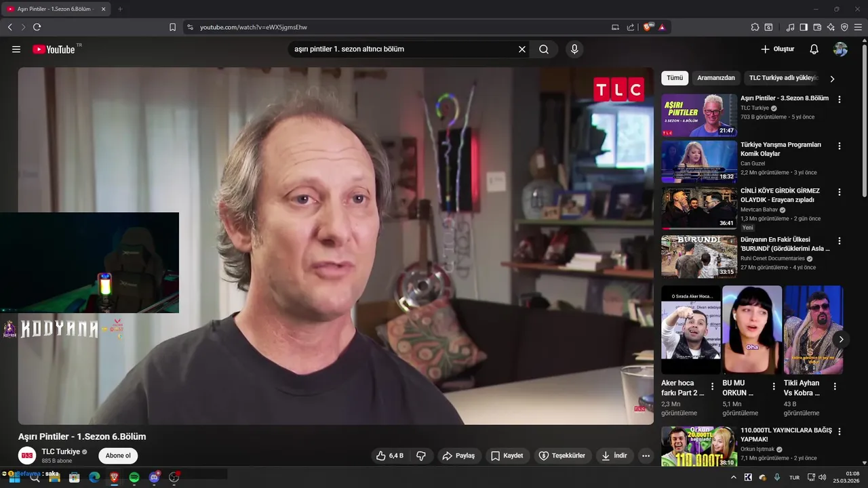Open the YouTube guide hamburger menu
The image size is (868, 488).
(x=16, y=49)
